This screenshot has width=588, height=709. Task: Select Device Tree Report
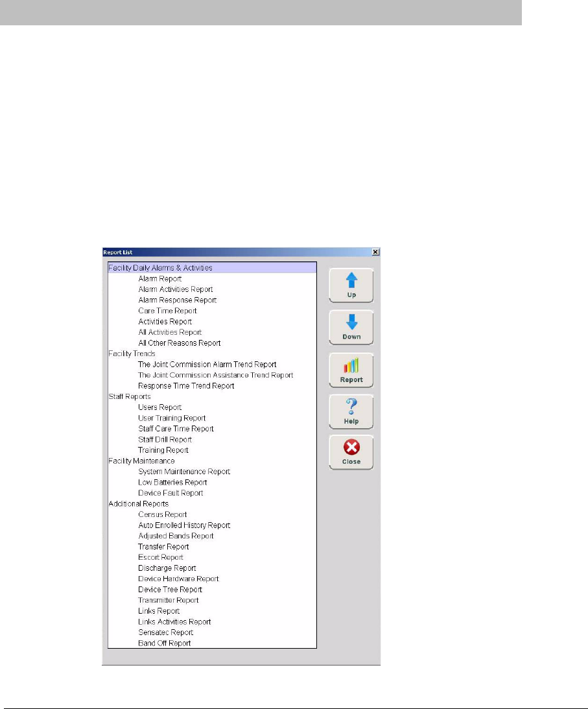tap(170, 590)
